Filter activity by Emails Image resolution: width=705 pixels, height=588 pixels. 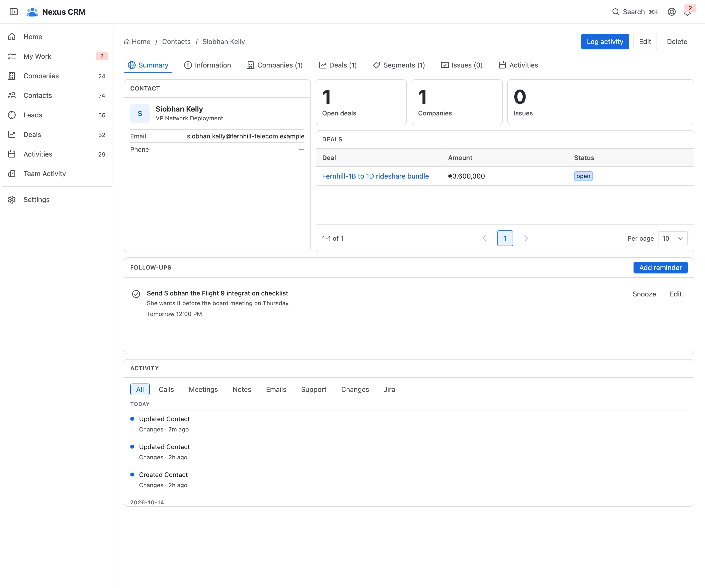coord(276,389)
